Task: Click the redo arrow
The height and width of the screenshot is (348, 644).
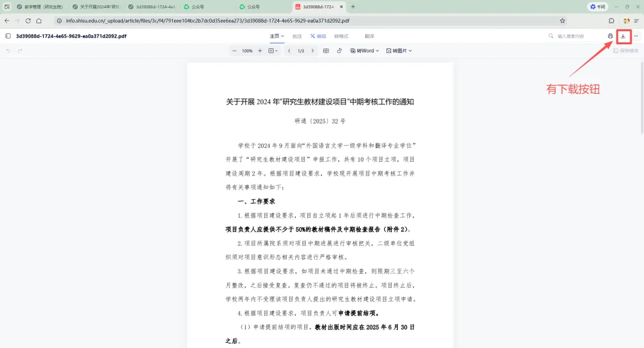Action: click(20, 51)
